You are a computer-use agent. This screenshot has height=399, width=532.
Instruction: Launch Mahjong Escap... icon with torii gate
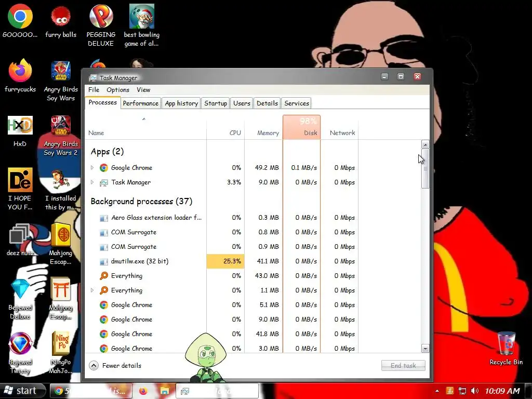coord(61,299)
